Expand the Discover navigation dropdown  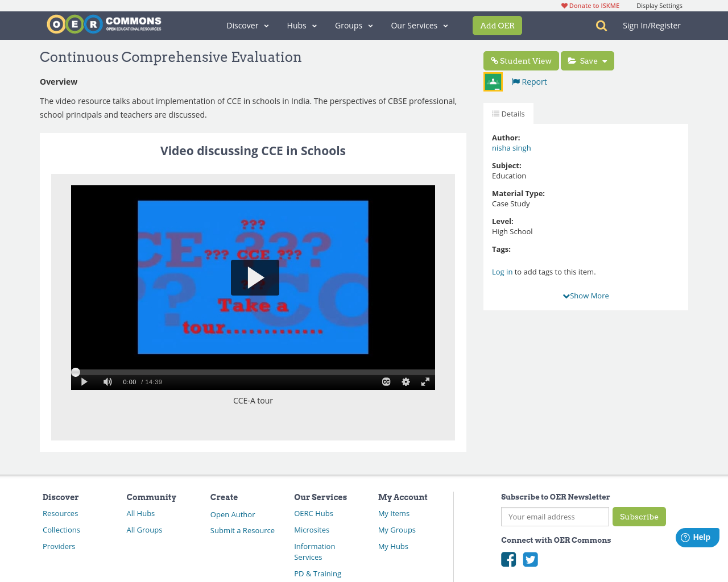pos(247,25)
